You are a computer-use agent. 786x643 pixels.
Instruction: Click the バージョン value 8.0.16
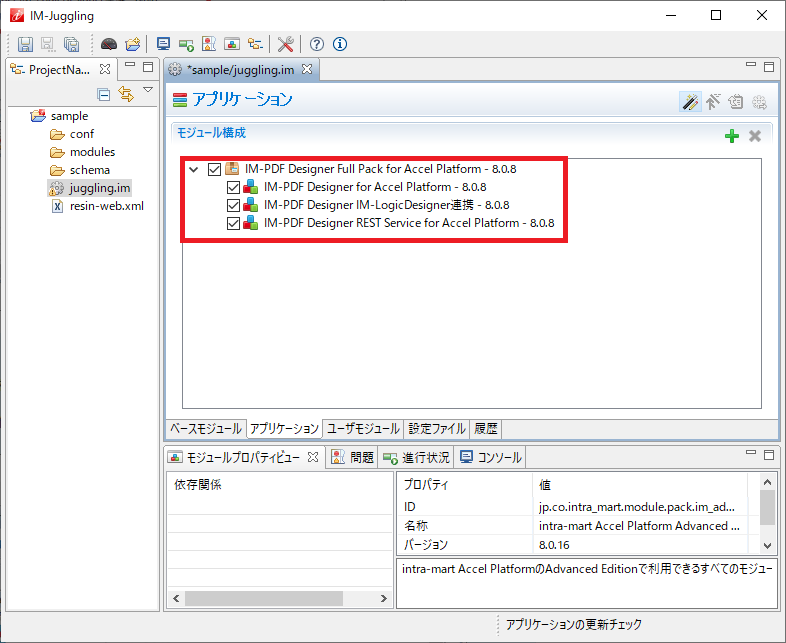554,545
